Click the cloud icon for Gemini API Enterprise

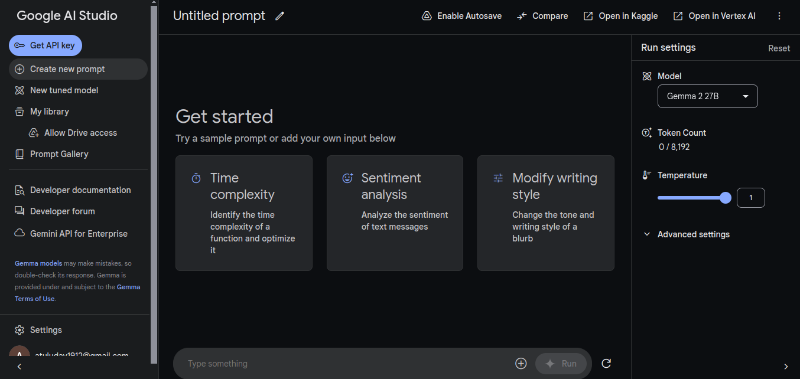(19, 234)
